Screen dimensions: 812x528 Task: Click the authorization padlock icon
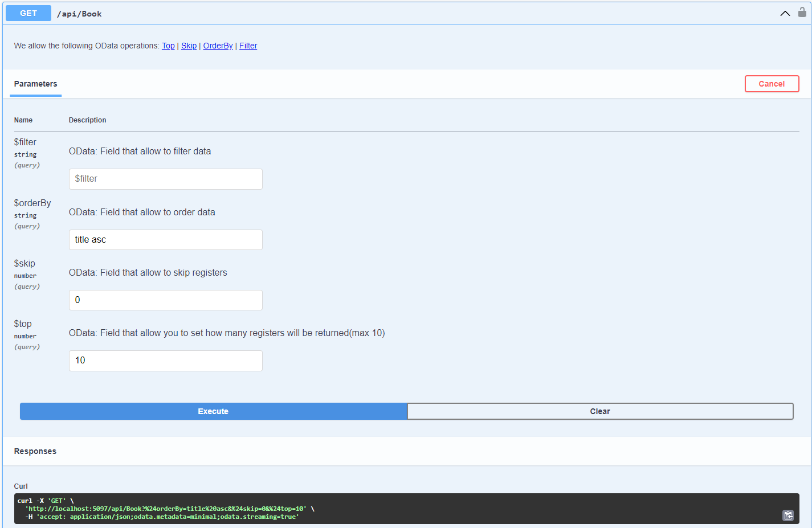[x=802, y=12]
